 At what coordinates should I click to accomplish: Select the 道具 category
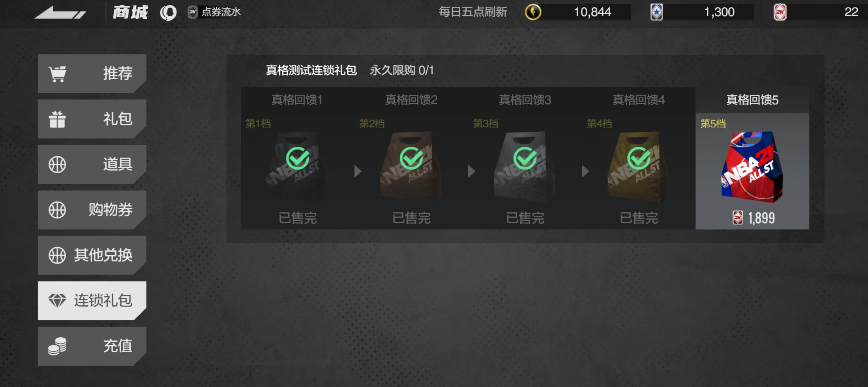[92, 165]
